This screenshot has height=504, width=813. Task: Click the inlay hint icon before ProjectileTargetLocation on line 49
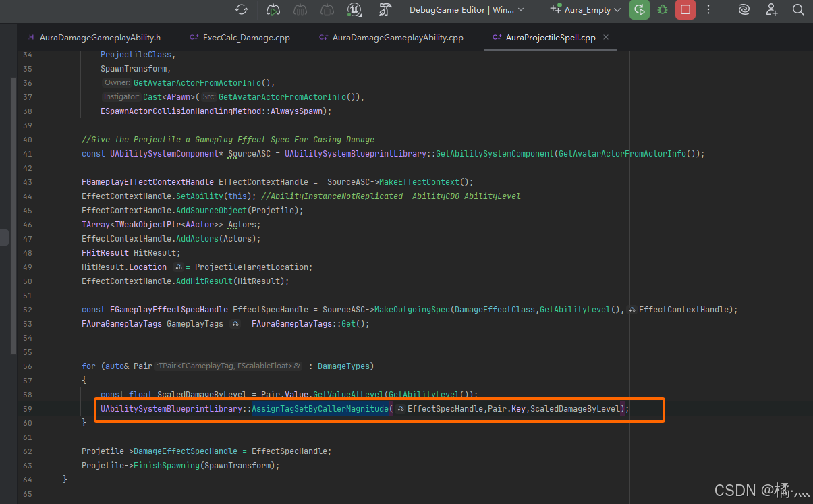click(179, 267)
